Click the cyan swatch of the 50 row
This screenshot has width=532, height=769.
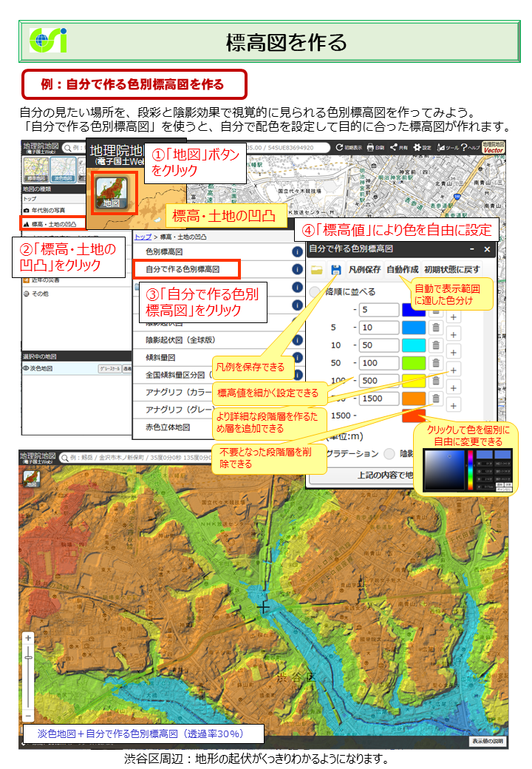pos(414,345)
